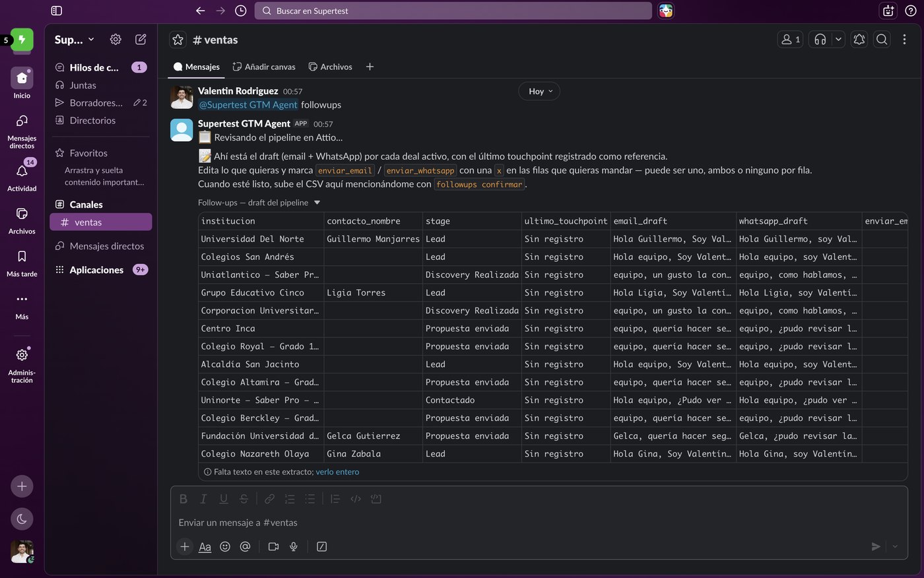This screenshot has height=578, width=924.
Task: Insert a link with chain icon
Action: (x=269, y=499)
